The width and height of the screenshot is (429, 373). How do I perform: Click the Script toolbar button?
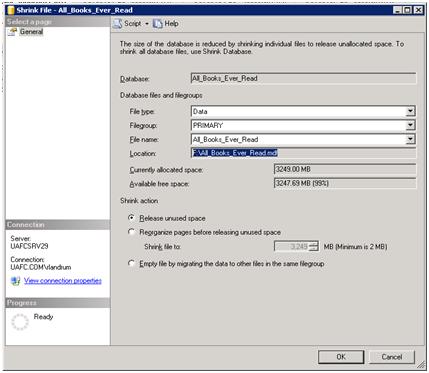tap(127, 24)
